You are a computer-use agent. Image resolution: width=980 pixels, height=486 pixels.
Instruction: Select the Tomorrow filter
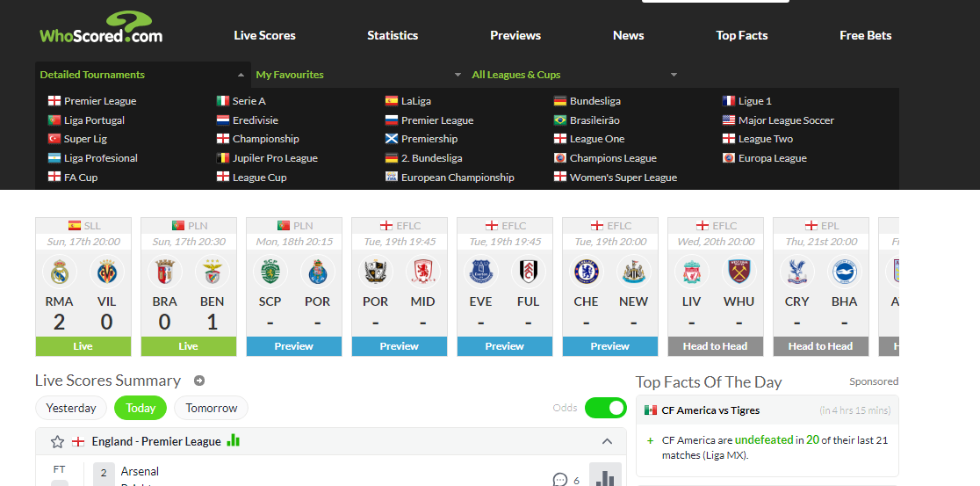212,408
